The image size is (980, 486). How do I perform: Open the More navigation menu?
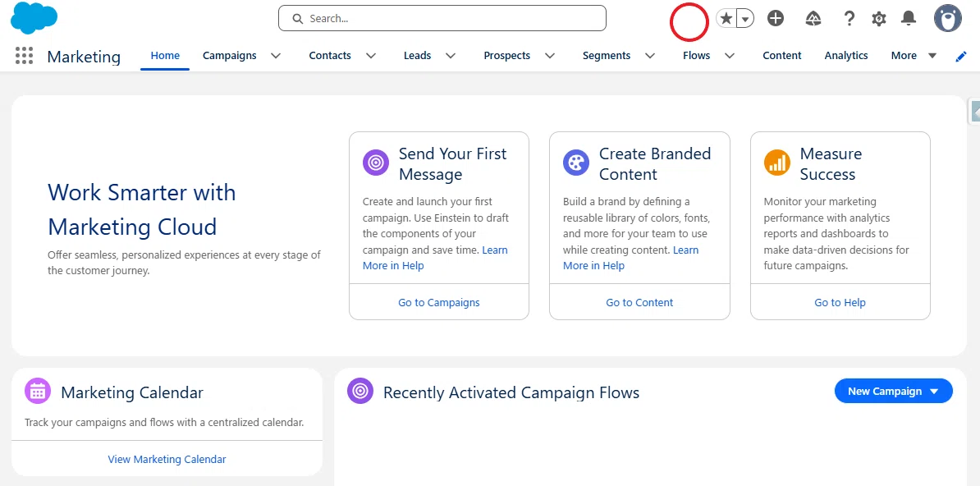click(914, 56)
